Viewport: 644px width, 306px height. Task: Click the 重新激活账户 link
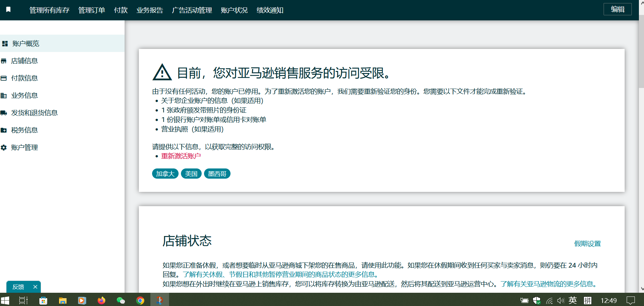[x=181, y=156]
